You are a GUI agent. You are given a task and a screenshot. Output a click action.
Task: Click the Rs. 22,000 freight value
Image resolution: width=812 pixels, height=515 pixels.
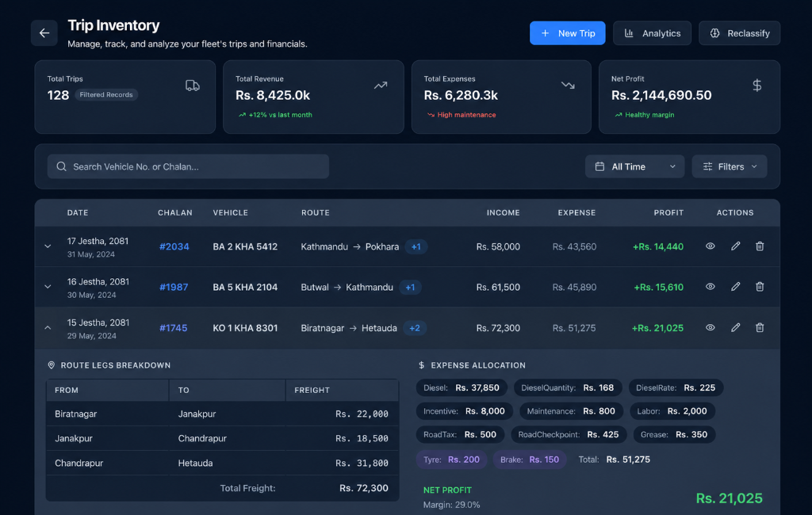click(362, 414)
